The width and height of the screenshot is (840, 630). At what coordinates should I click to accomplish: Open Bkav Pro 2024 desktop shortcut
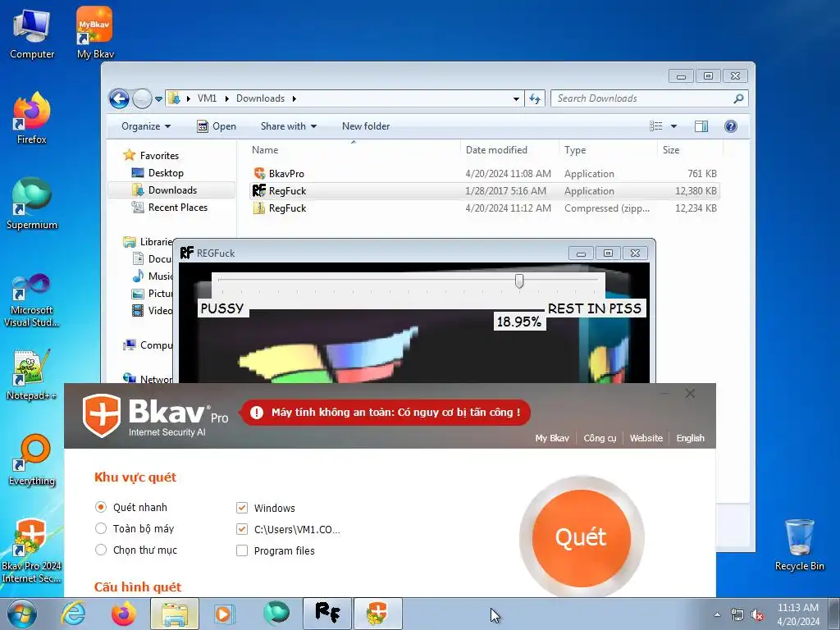click(32, 550)
